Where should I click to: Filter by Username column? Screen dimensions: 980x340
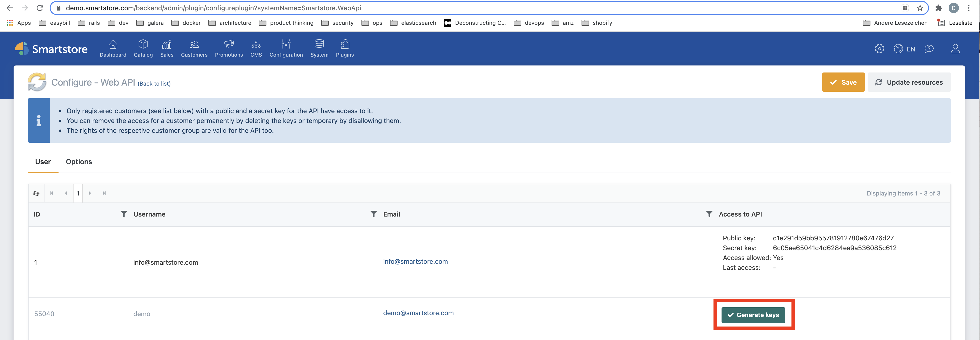point(374,214)
